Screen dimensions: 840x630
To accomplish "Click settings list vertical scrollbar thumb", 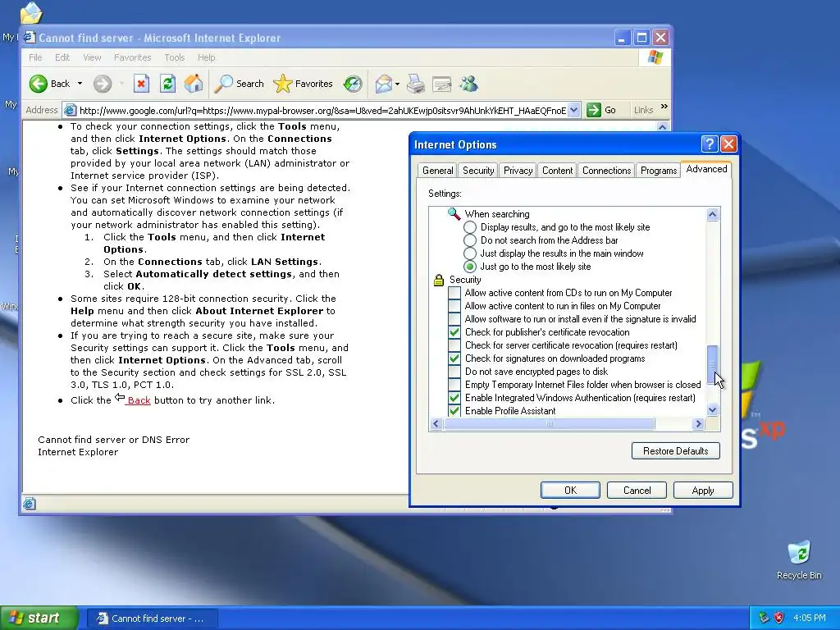I will pos(712,365).
